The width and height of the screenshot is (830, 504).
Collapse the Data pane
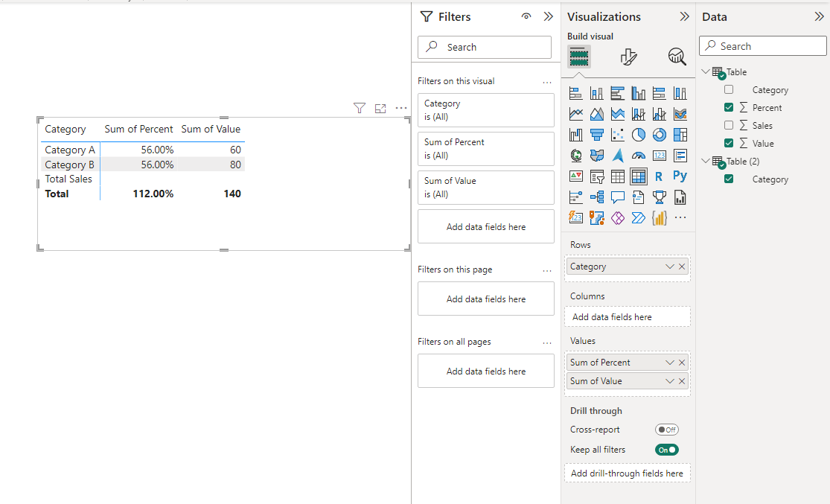pyautogui.click(x=819, y=16)
